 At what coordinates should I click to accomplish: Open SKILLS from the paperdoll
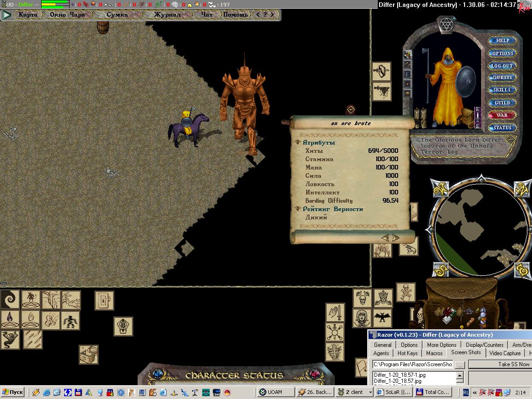[502, 90]
